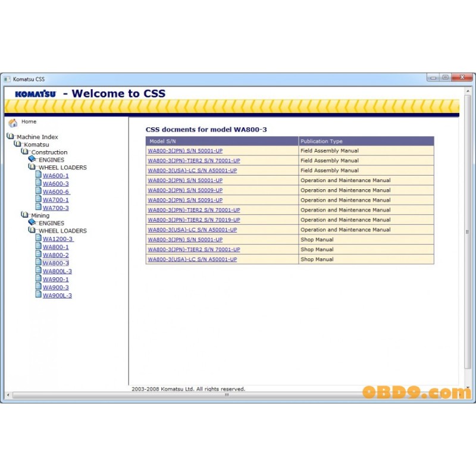
Task: Click the Machine Index book icon
Action: click(x=10, y=136)
